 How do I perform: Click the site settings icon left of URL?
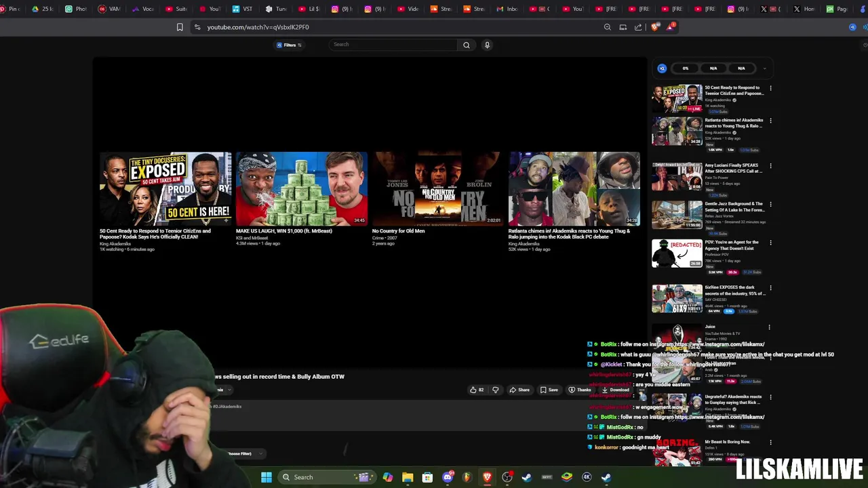click(197, 27)
